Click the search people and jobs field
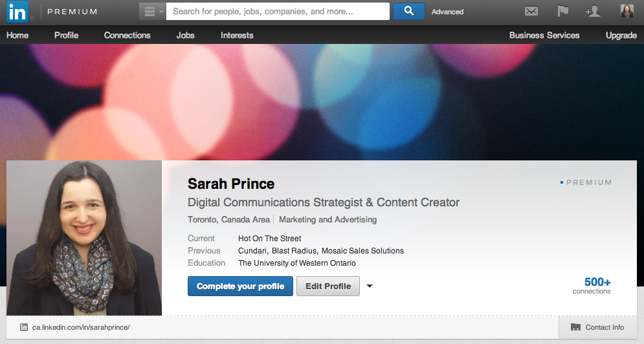 pyautogui.click(x=278, y=12)
